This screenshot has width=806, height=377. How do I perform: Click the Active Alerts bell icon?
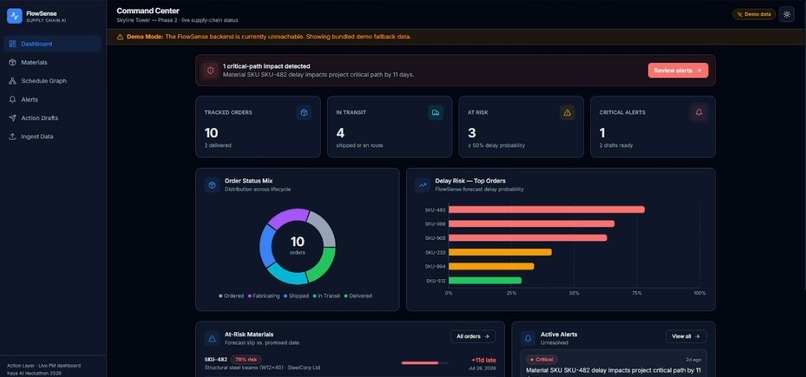(528, 338)
